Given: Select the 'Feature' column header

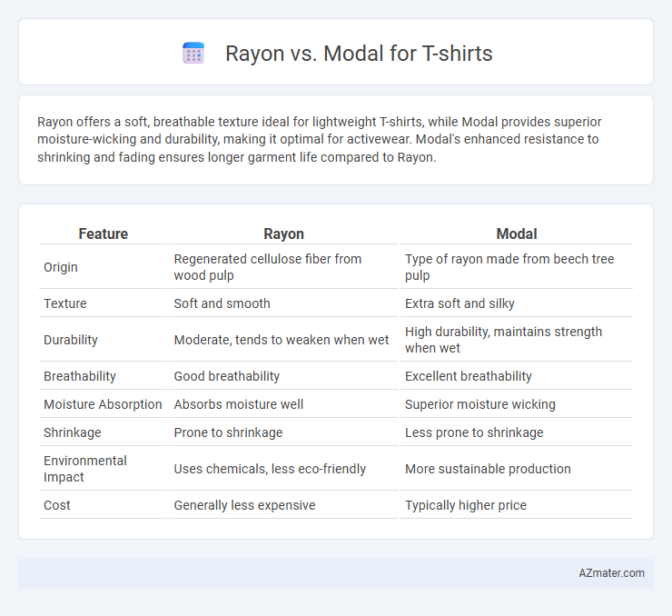Looking at the screenshot, I should tap(103, 233).
